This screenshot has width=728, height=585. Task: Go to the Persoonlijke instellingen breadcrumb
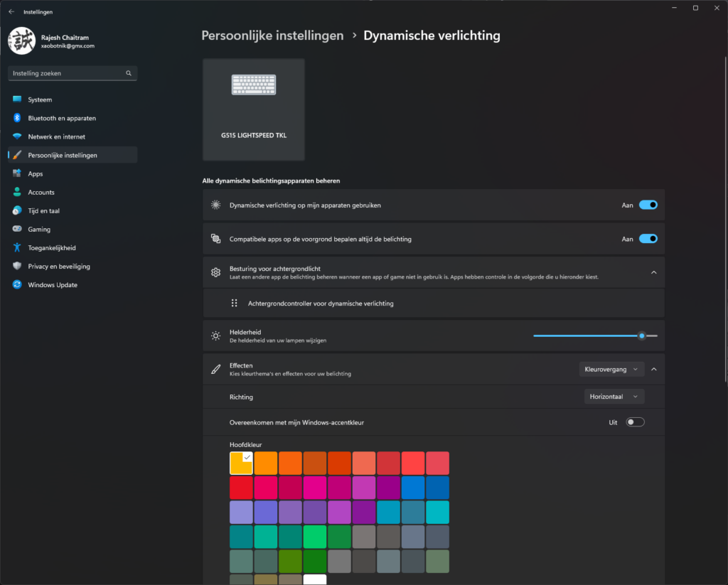[272, 36]
